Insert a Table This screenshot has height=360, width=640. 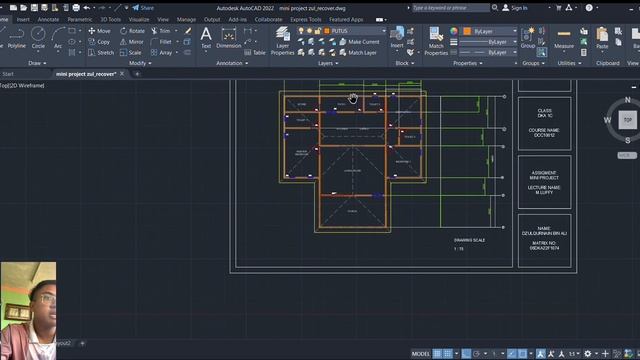(x=255, y=53)
